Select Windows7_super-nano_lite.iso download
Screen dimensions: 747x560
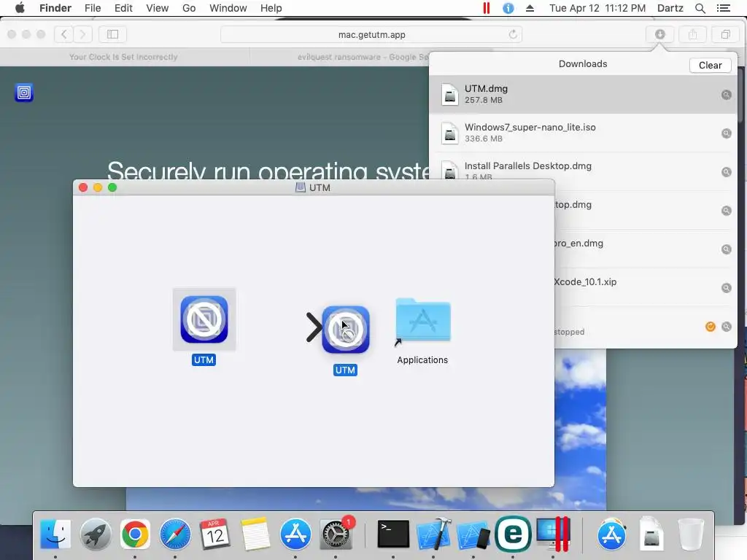pyautogui.click(x=582, y=133)
